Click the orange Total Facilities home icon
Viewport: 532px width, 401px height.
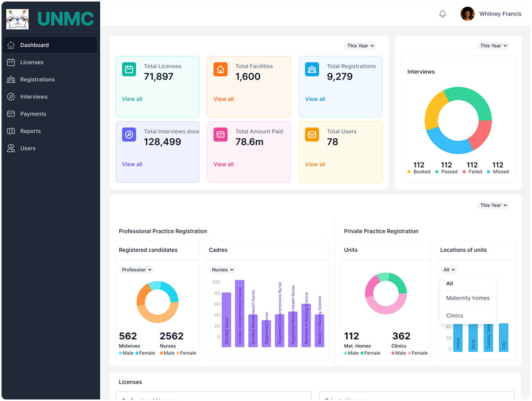(x=220, y=69)
